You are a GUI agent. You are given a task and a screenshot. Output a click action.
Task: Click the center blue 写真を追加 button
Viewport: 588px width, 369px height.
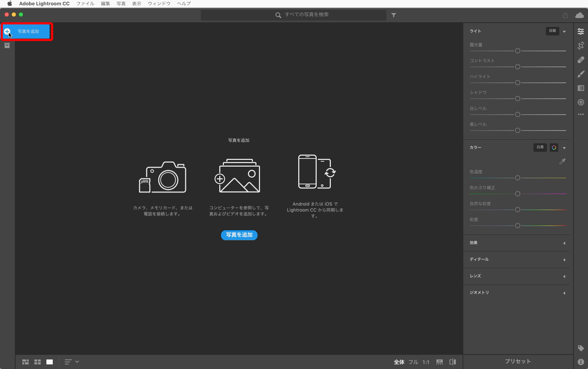(x=239, y=235)
